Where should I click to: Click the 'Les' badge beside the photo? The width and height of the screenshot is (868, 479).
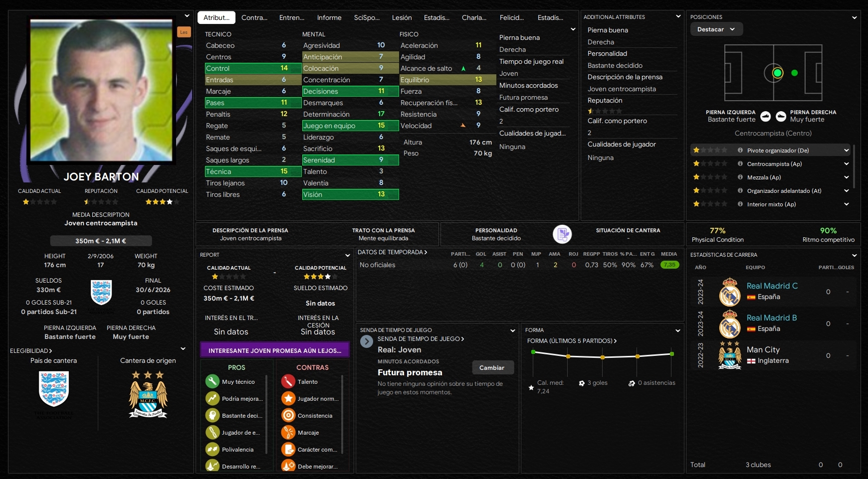click(184, 32)
